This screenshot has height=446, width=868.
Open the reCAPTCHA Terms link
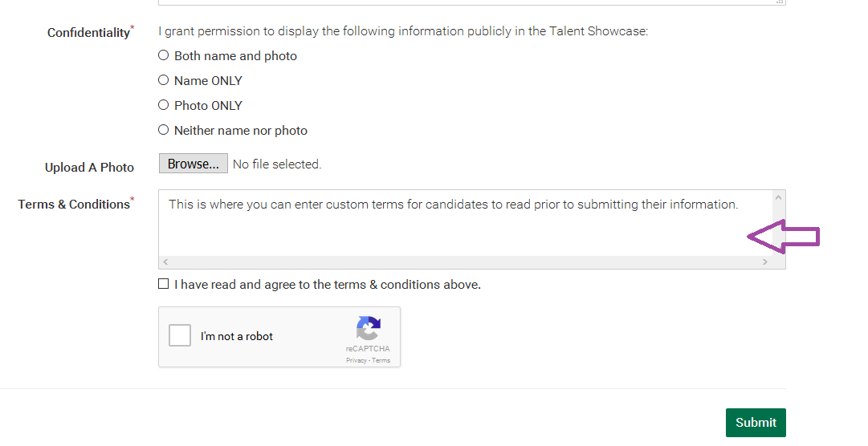(x=381, y=360)
